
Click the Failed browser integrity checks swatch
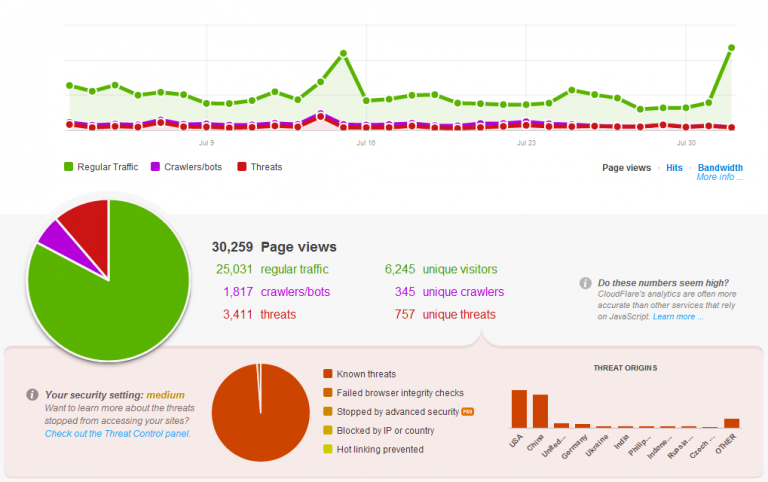point(328,392)
